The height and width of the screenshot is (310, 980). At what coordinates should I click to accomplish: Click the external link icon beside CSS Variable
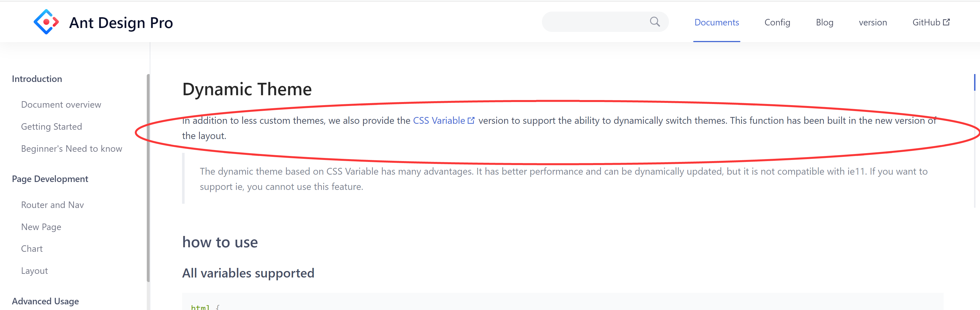(x=471, y=120)
